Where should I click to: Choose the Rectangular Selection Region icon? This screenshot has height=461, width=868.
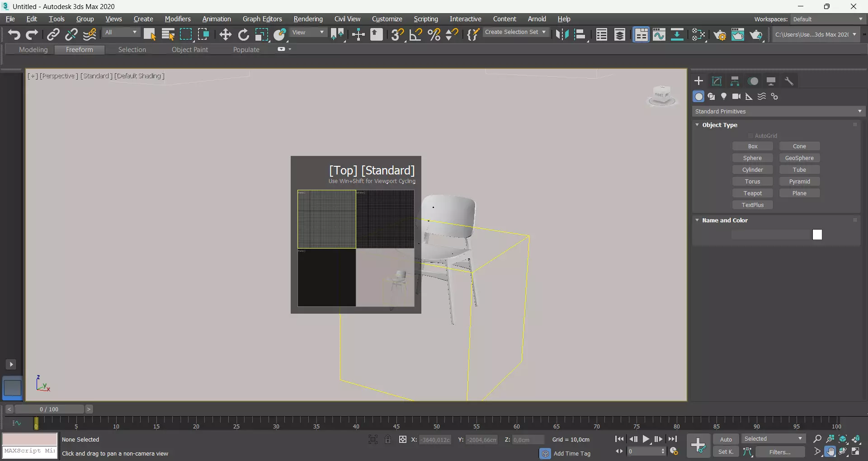(x=186, y=34)
